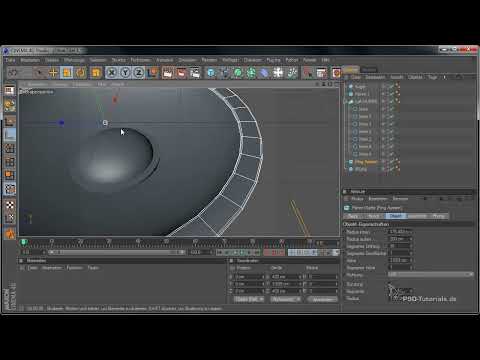Screen dimensions: 480x360
Task: Add a Cube primitive object
Action: tap(211, 72)
